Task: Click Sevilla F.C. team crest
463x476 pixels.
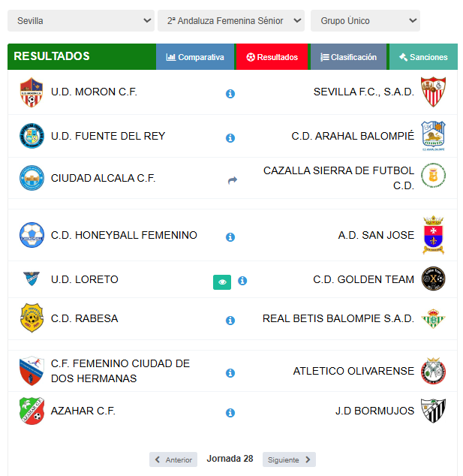Action: pos(433,92)
